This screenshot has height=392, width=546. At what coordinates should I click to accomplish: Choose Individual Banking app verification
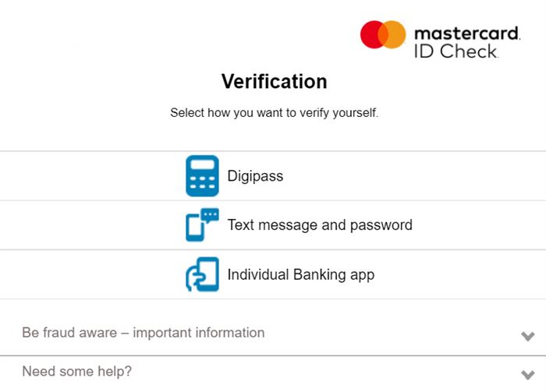coord(273,274)
